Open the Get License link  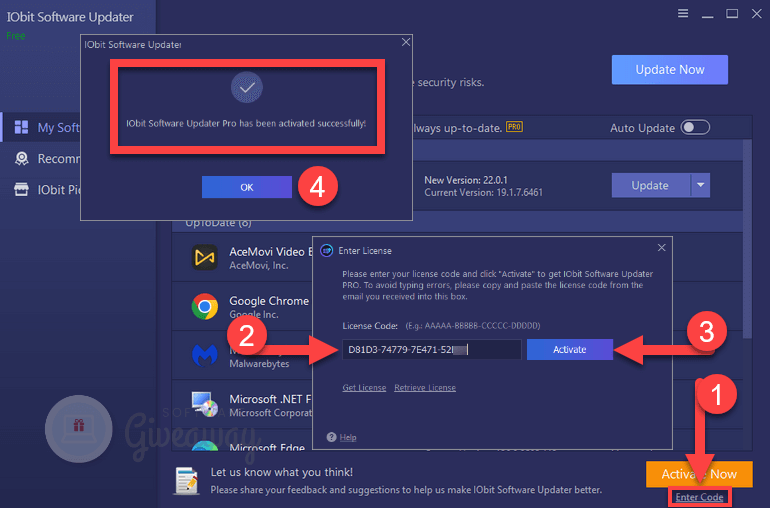[x=364, y=388]
